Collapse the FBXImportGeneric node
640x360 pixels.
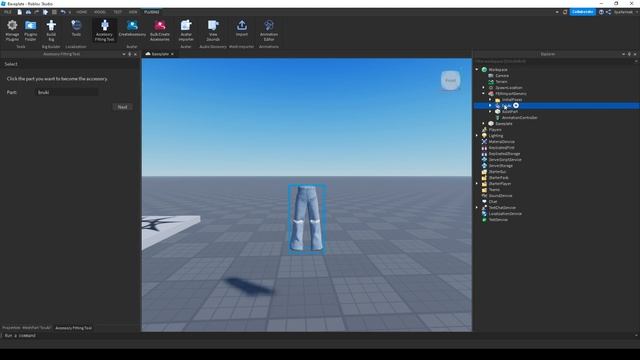tap(484, 93)
